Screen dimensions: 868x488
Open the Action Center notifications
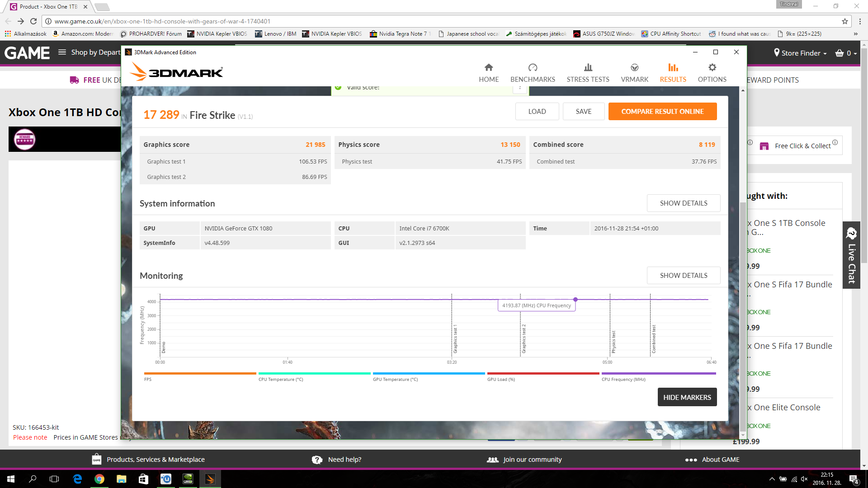(x=854, y=479)
